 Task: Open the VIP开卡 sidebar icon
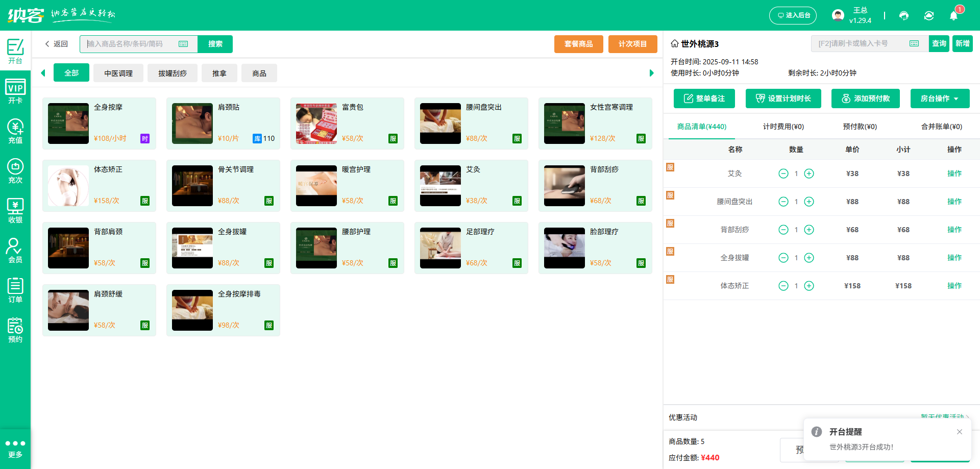coord(15,91)
